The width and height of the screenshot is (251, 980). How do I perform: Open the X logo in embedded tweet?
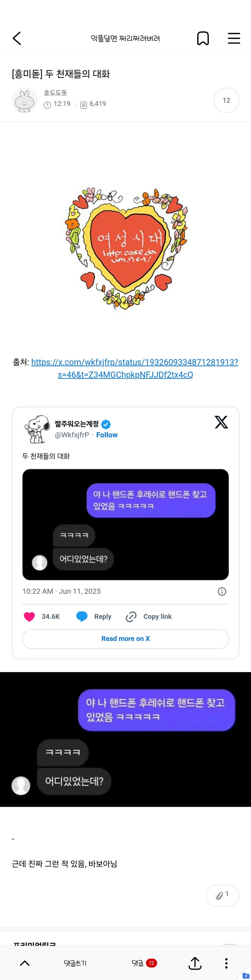(221, 422)
